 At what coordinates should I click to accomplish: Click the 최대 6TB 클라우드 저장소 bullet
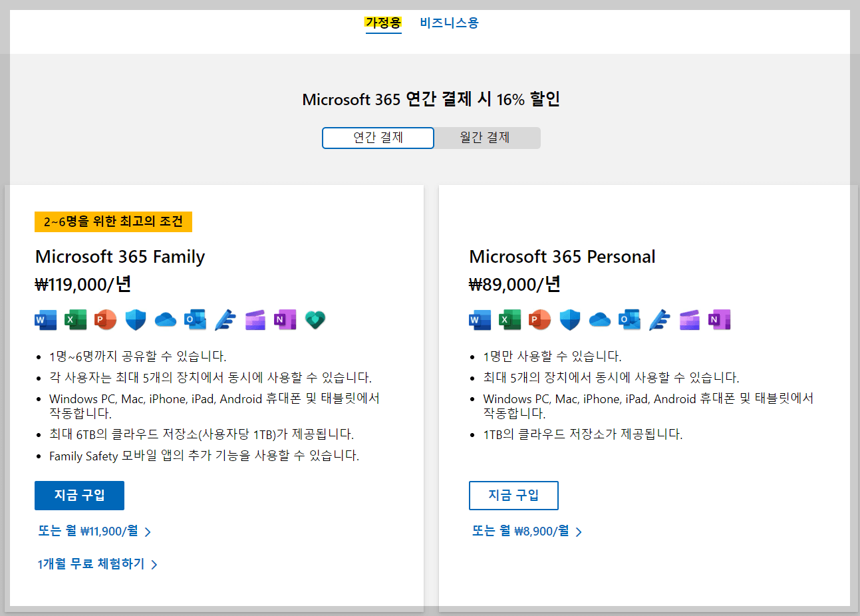[x=202, y=434]
